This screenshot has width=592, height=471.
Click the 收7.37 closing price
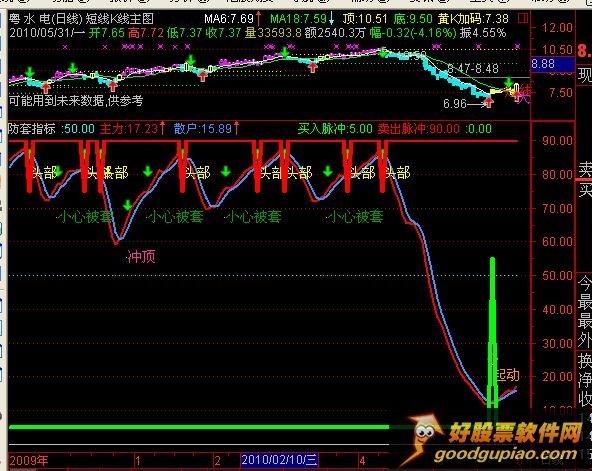[x=223, y=33]
